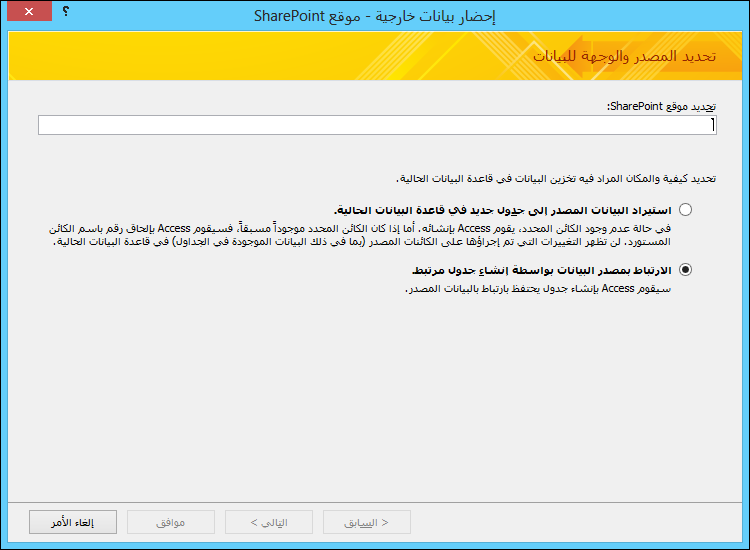Image resolution: width=750 pixels, height=550 pixels.
Task: Click the label 'استيراد البيانات المصدر إلى جدول جديد'
Action: (503, 210)
